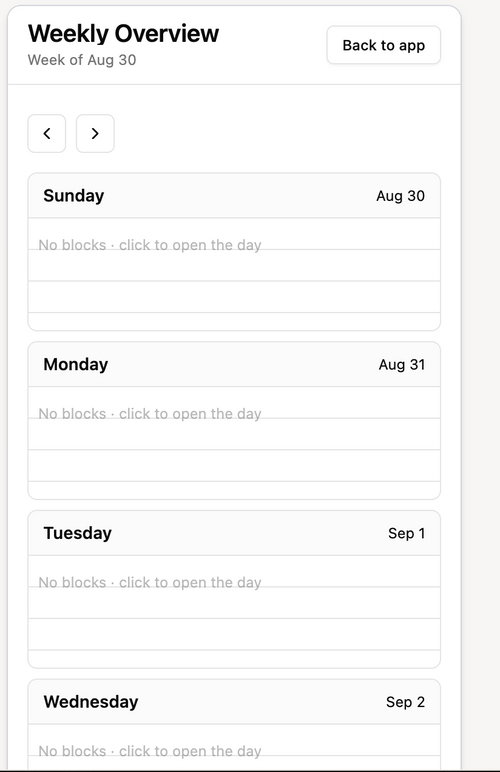Select the Aug 31 date label
Viewport: 500px width, 772px height.
tap(402, 365)
